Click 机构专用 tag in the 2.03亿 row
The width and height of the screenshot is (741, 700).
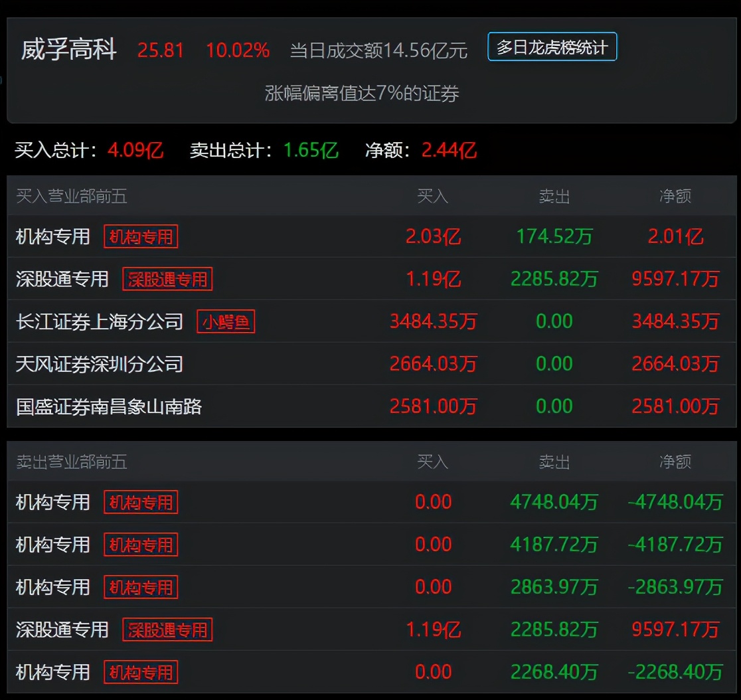pyautogui.click(x=141, y=236)
